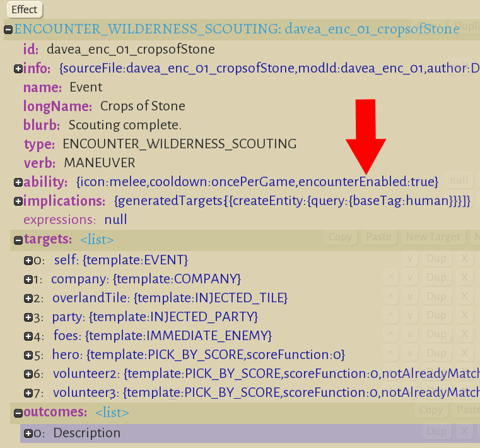Paste into the targets list

pos(378,237)
